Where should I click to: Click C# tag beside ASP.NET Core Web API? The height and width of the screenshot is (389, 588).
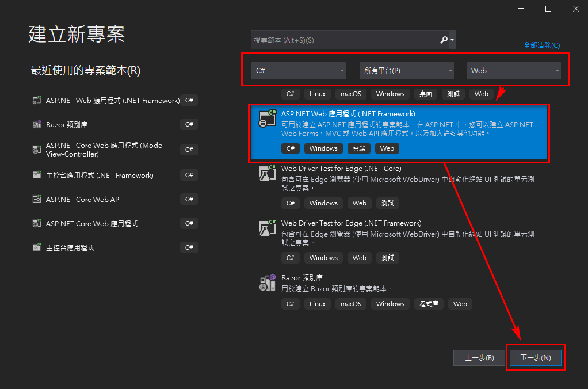189,199
